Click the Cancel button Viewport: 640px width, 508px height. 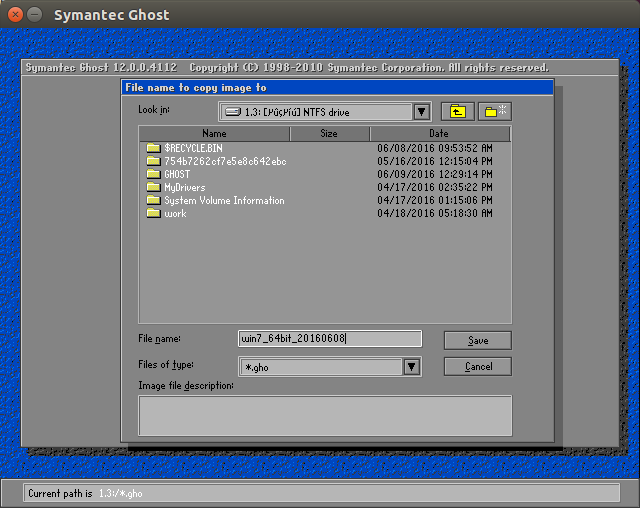click(x=478, y=366)
